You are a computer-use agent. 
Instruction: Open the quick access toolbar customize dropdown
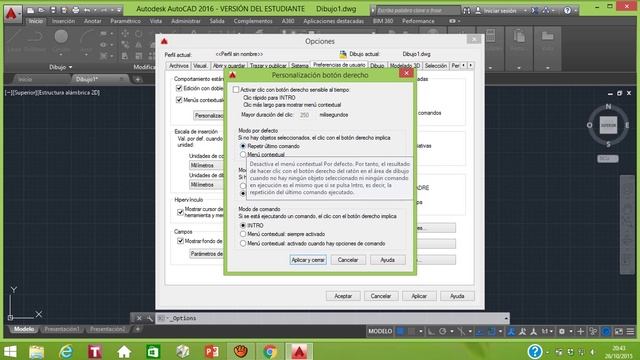pyautogui.click(x=119, y=10)
